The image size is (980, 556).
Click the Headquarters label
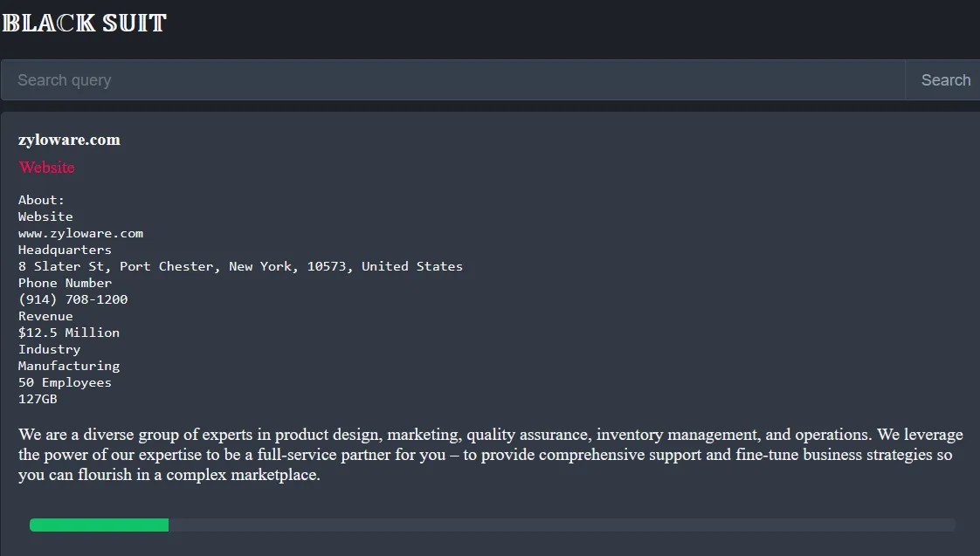(65, 250)
